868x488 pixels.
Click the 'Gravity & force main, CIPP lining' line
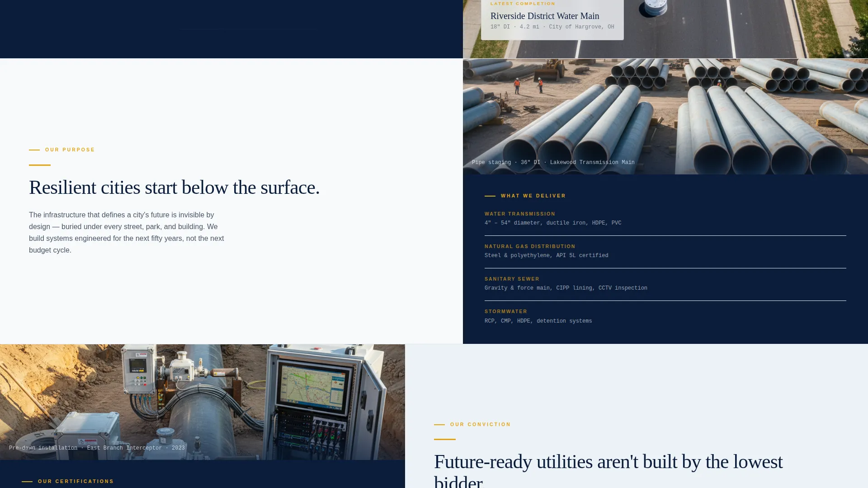(x=566, y=288)
